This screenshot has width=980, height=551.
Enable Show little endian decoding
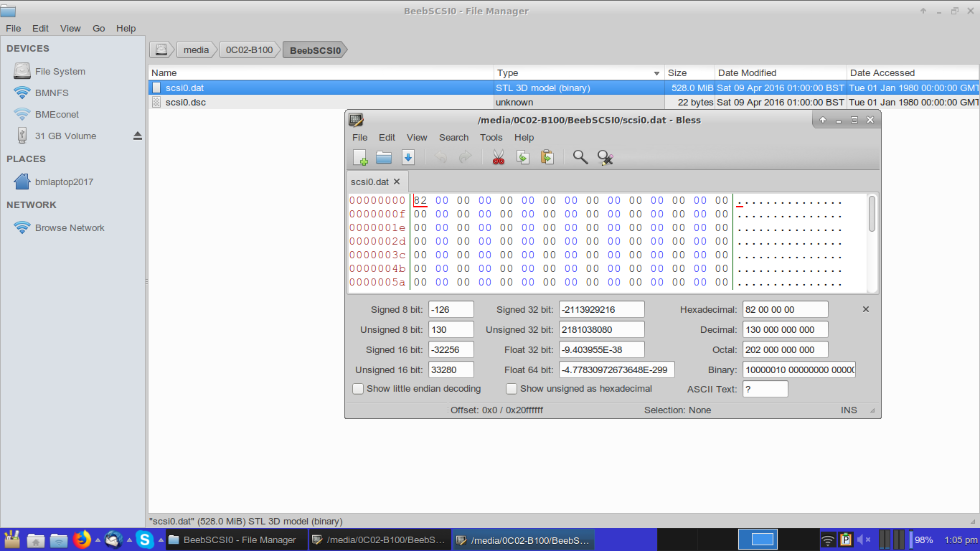(x=358, y=389)
